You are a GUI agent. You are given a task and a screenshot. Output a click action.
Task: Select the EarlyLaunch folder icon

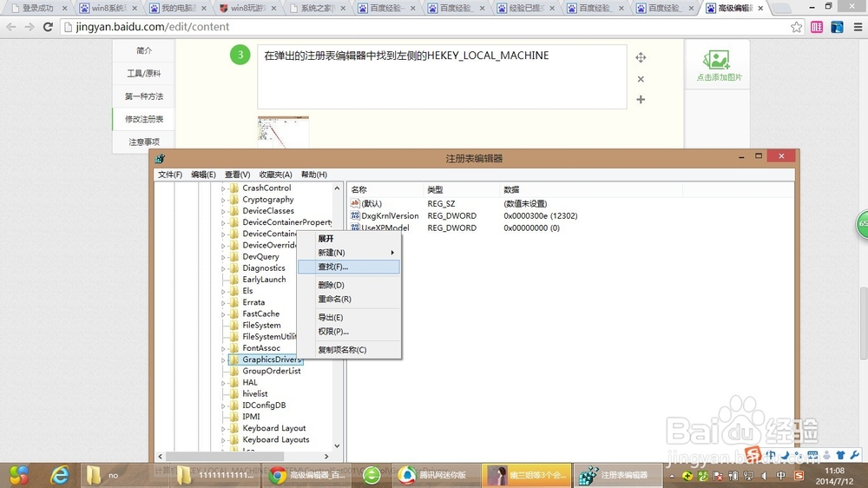coord(234,280)
